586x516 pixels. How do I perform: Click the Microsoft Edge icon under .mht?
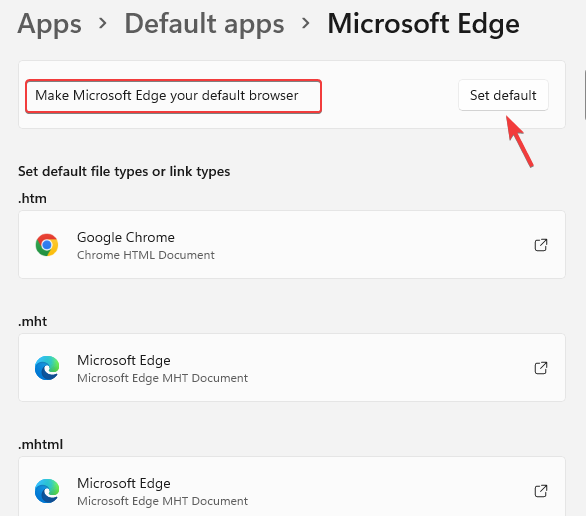coord(47,368)
